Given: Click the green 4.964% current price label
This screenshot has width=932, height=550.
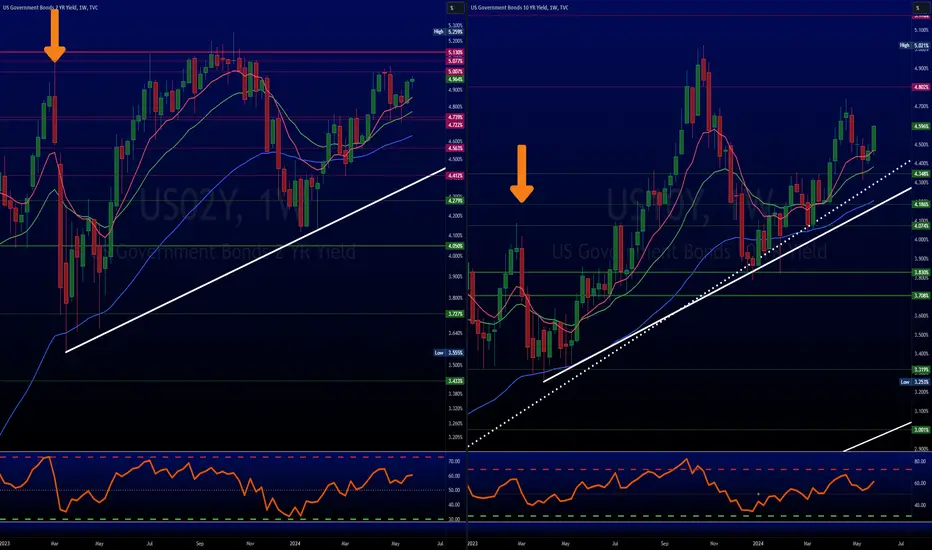Looking at the screenshot, I should [x=455, y=79].
